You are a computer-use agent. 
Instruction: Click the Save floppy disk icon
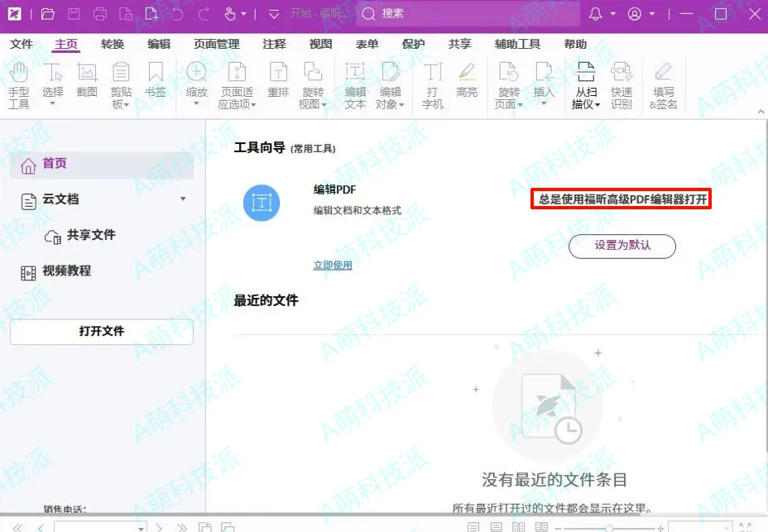pyautogui.click(x=74, y=14)
